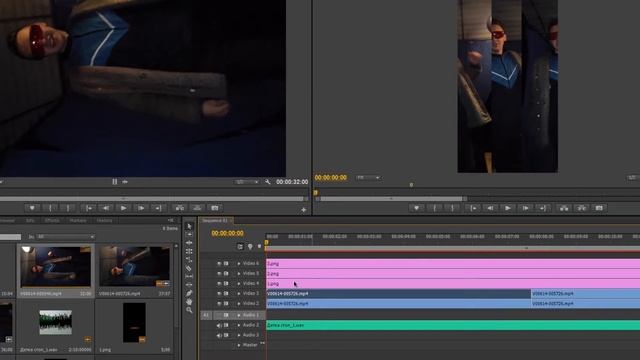
Task: Select the Ripple Edit tool
Action: pos(189,243)
